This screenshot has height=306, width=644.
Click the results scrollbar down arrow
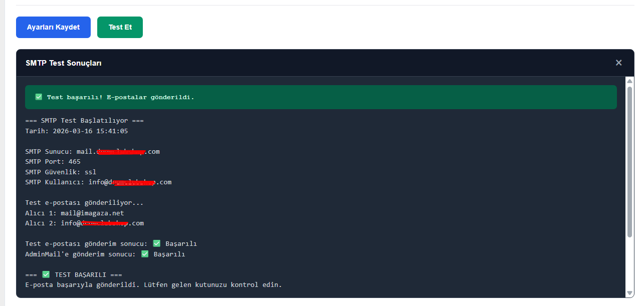629,293
